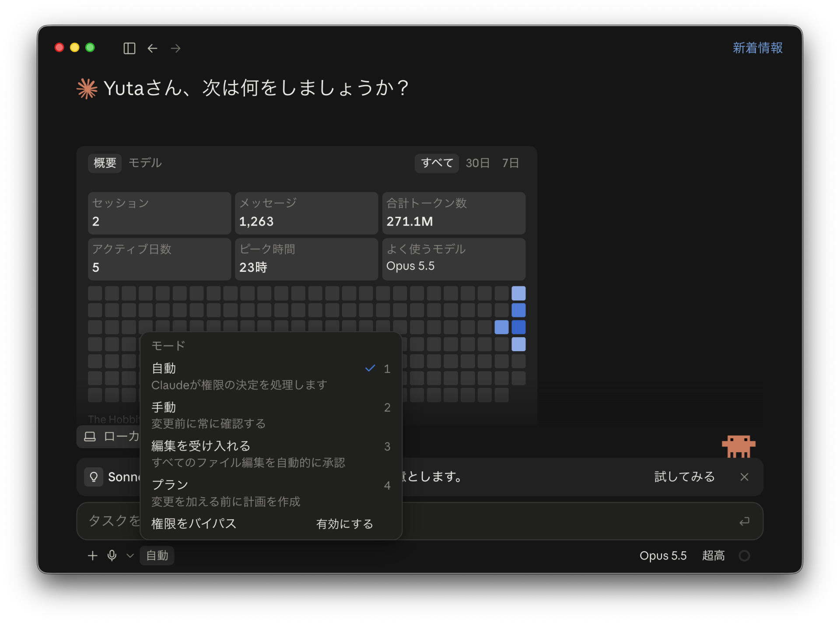This screenshot has height=623, width=840.
Task: Choose 手動 mode option
Action: 271,415
